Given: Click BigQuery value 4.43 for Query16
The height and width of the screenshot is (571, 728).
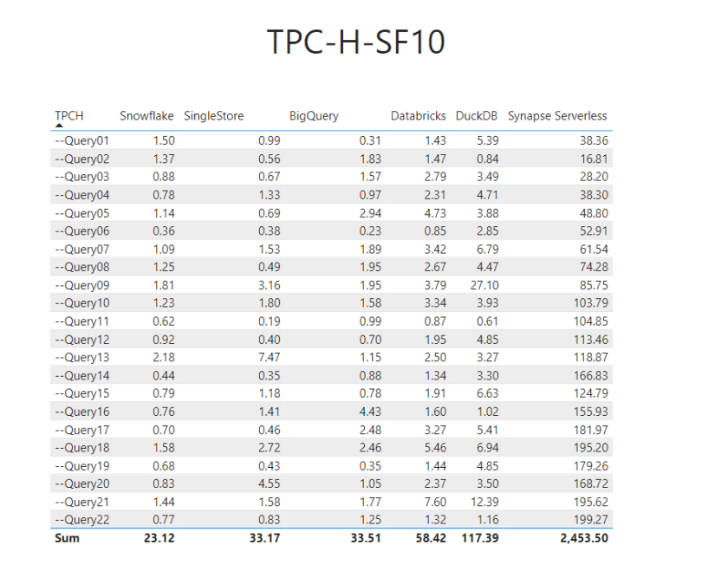Looking at the screenshot, I should (369, 412).
